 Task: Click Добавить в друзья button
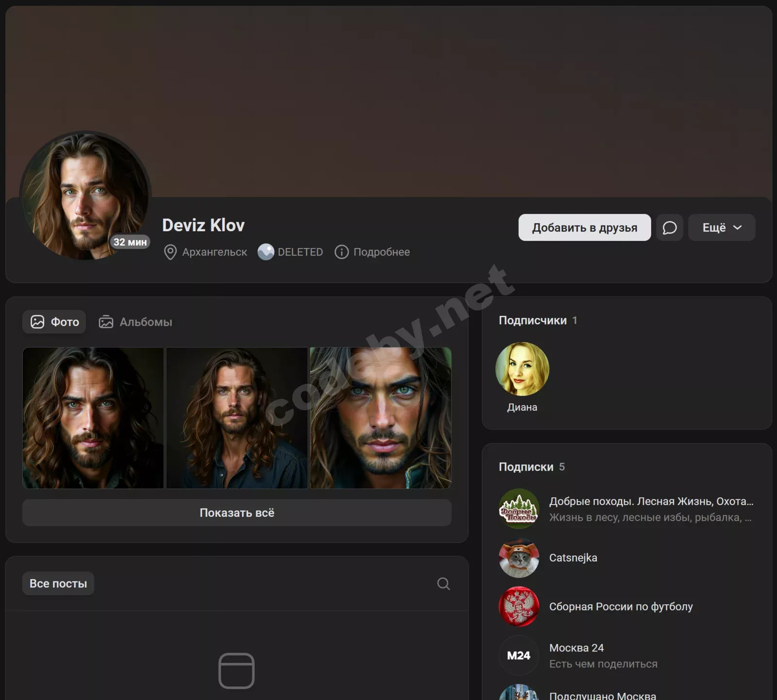click(x=585, y=227)
